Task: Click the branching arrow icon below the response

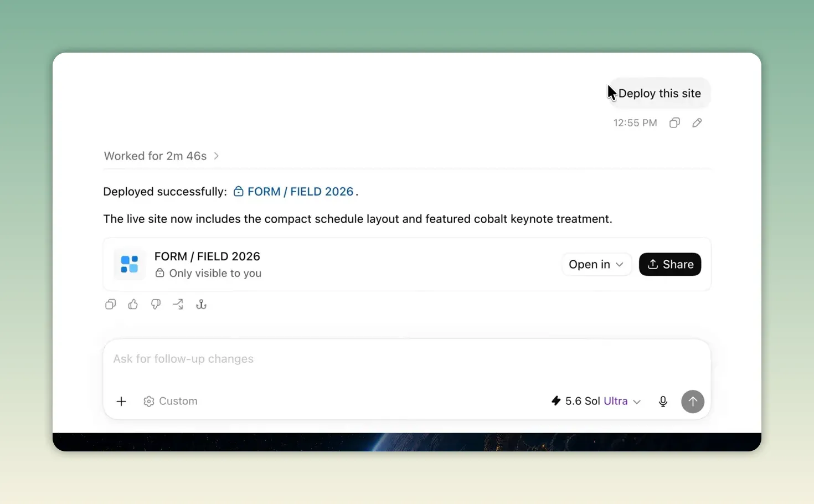Action: click(x=178, y=304)
